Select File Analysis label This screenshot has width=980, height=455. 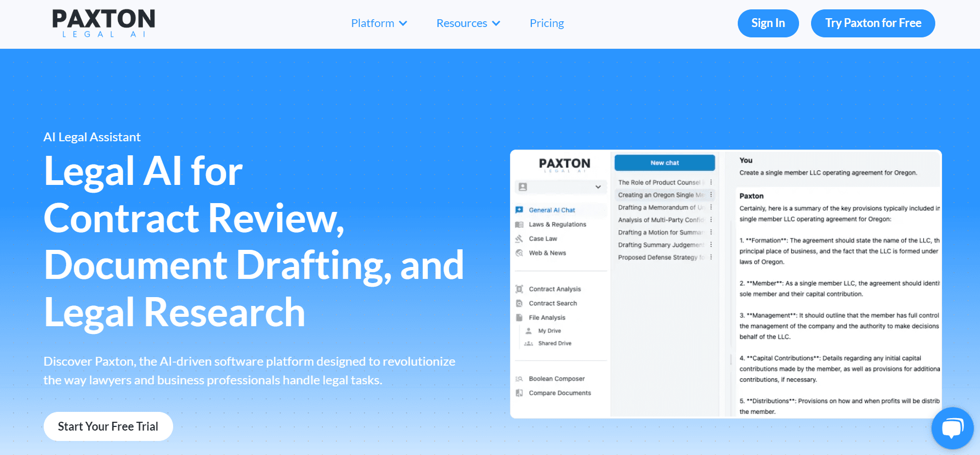pyautogui.click(x=547, y=317)
